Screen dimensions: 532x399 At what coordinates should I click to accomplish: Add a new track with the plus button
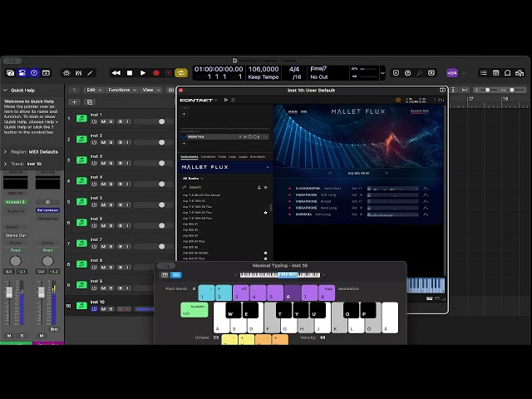pos(74,102)
